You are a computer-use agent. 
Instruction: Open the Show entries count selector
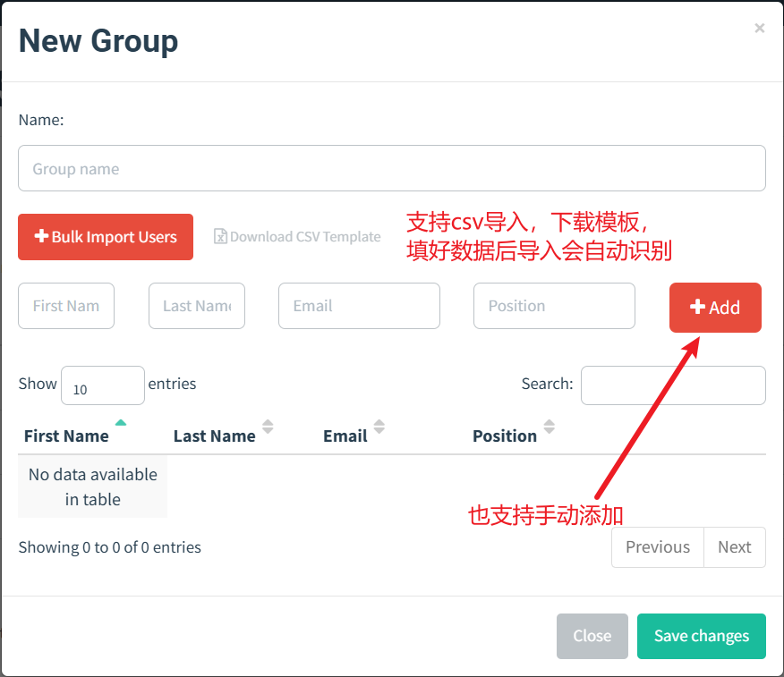[x=102, y=385]
